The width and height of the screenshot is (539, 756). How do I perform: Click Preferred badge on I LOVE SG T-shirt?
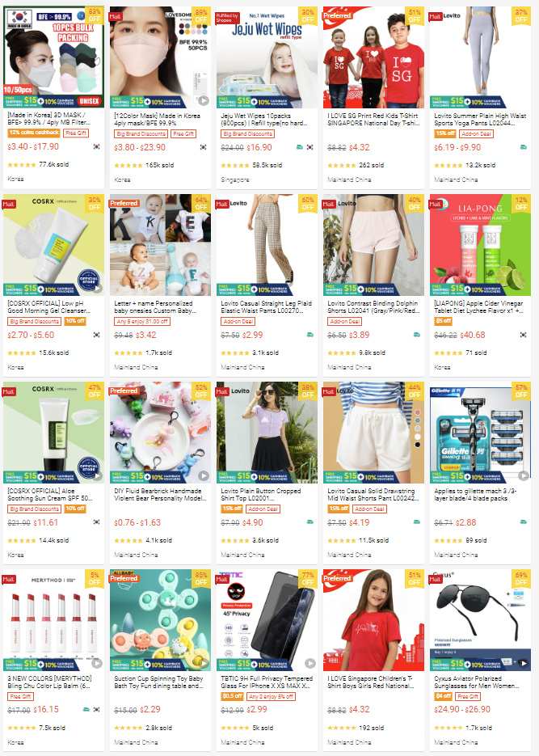pyautogui.click(x=337, y=15)
